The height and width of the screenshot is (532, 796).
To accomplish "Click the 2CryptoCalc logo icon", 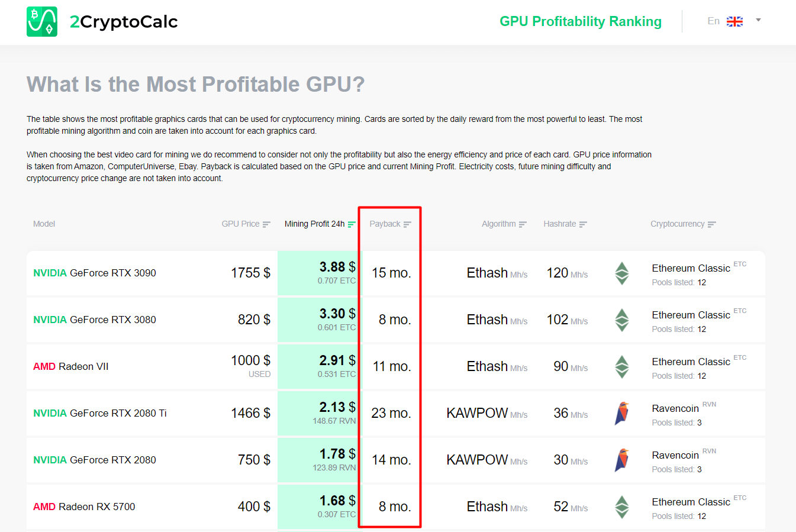I will [x=41, y=21].
